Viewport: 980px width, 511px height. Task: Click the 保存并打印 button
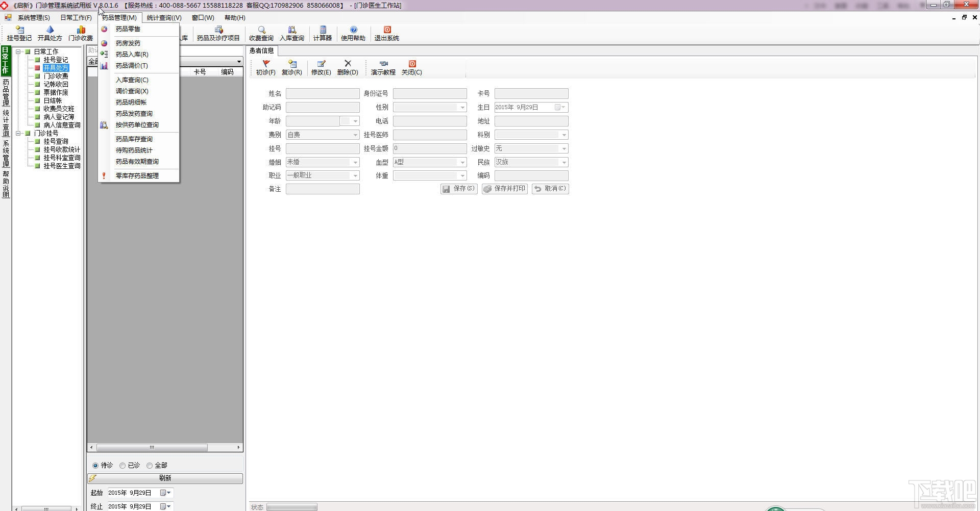pyautogui.click(x=505, y=189)
